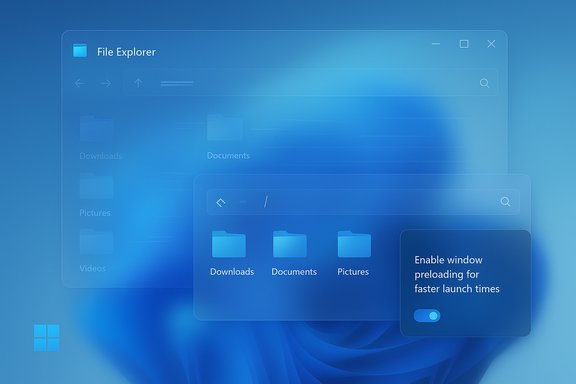Click the back arrow in the front window
Viewport: 576px width, 384px height.
click(x=220, y=202)
